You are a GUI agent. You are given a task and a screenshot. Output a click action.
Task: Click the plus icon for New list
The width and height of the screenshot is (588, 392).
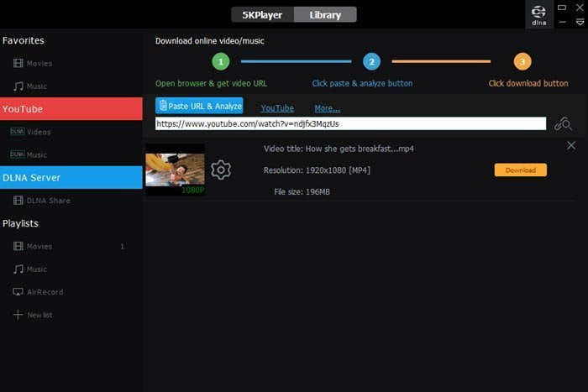(x=18, y=315)
